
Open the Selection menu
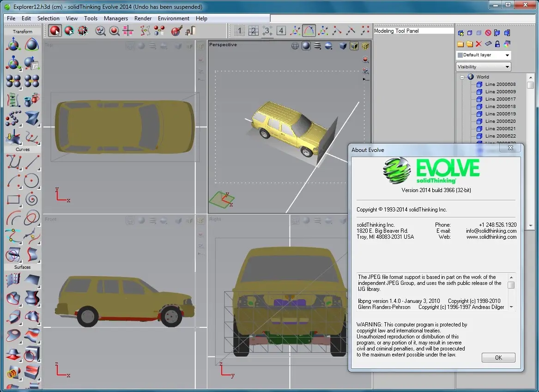pyautogui.click(x=48, y=18)
